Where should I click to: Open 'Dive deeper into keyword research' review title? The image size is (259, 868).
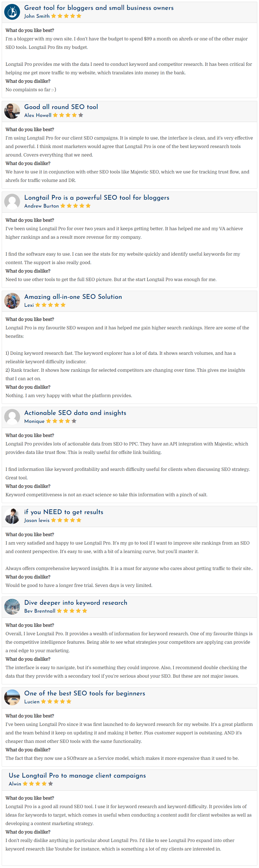click(76, 602)
